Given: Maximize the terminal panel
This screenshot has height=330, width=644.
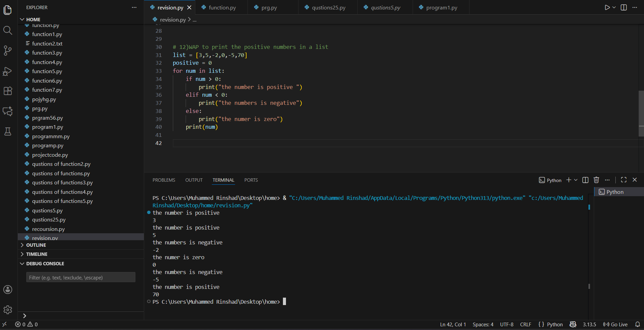Looking at the screenshot, I should coord(624,180).
